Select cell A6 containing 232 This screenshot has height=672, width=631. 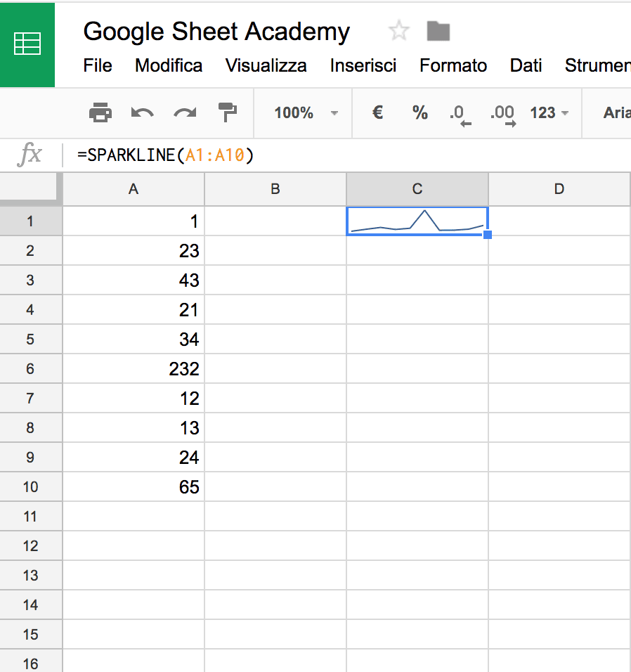134,368
